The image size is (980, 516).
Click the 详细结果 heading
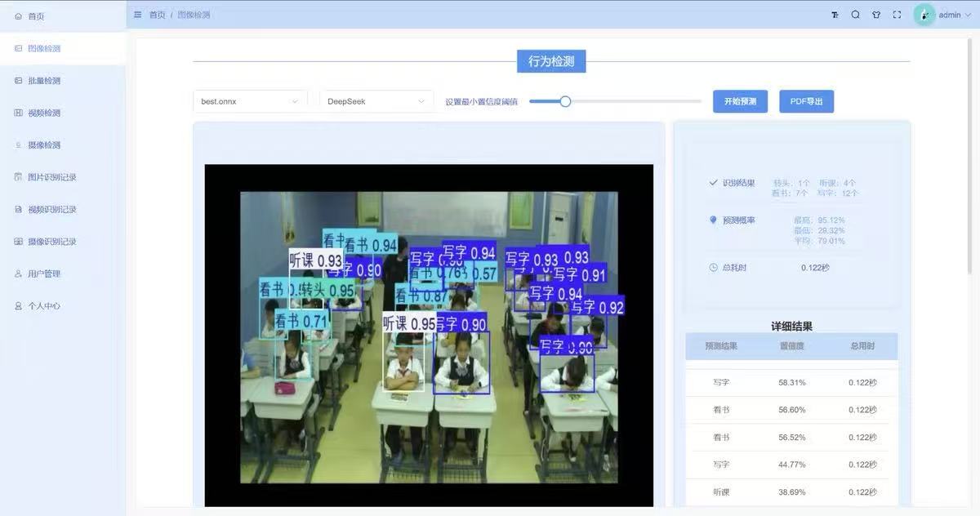tap(791, 326)
